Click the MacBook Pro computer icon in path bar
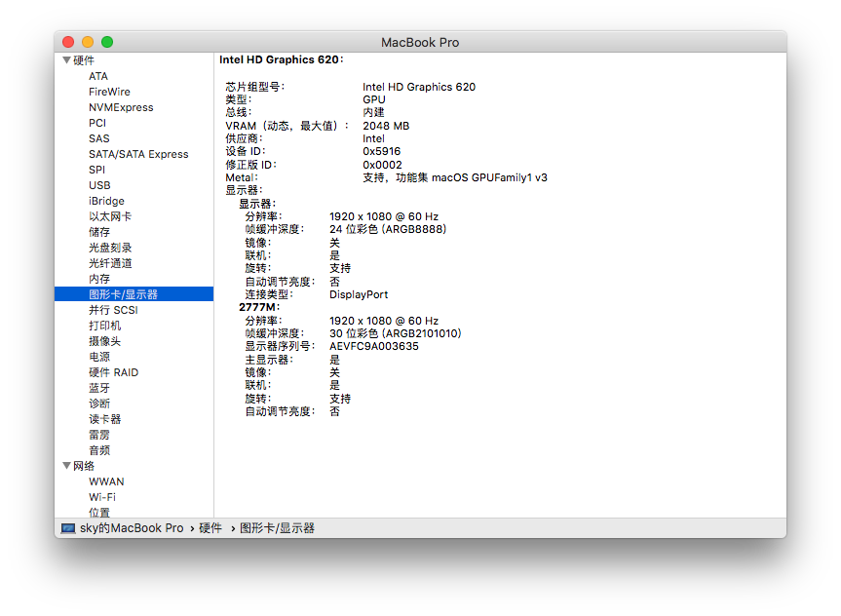 tap(68, 528)
